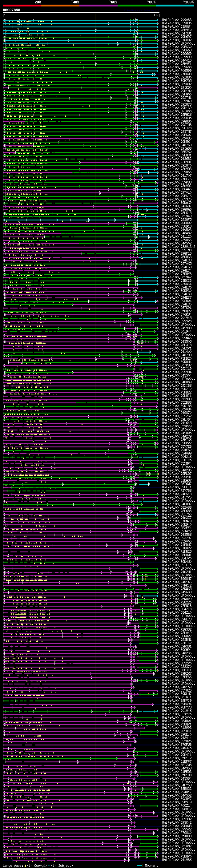Select hit UniRef100_Q3ECC3
Image resolution: width=197 pixels, height=868 pixels.
tap(177, 281)
